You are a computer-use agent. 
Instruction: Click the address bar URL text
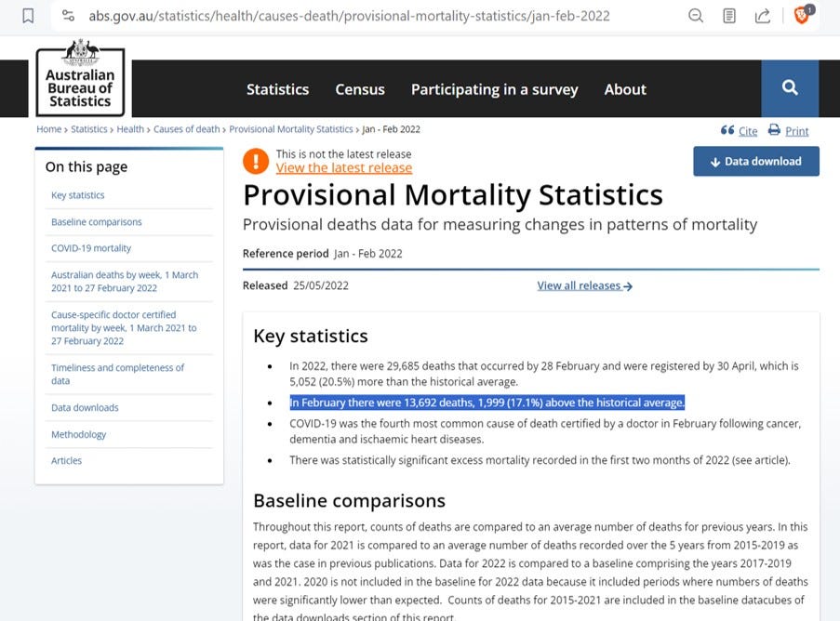[349, 16]
